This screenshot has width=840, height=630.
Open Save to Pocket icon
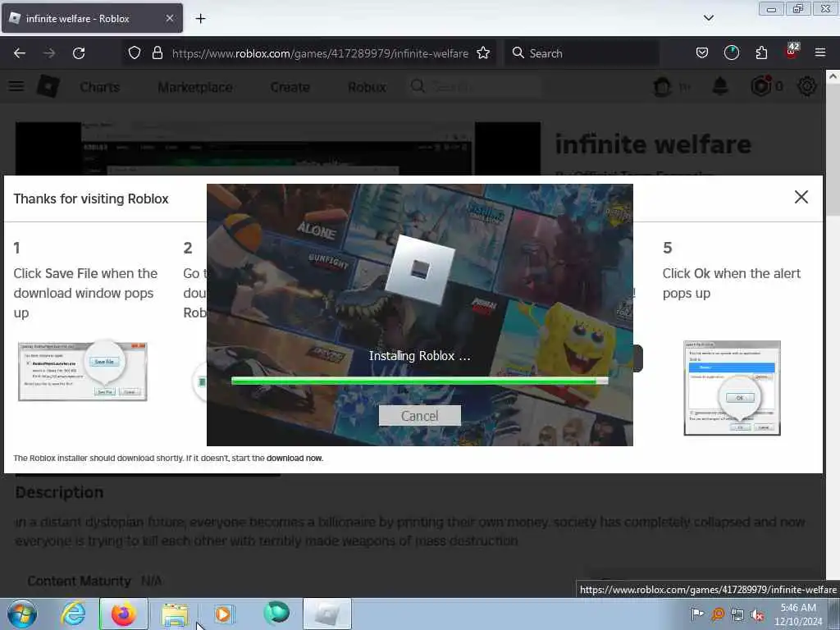coord(702,53)
